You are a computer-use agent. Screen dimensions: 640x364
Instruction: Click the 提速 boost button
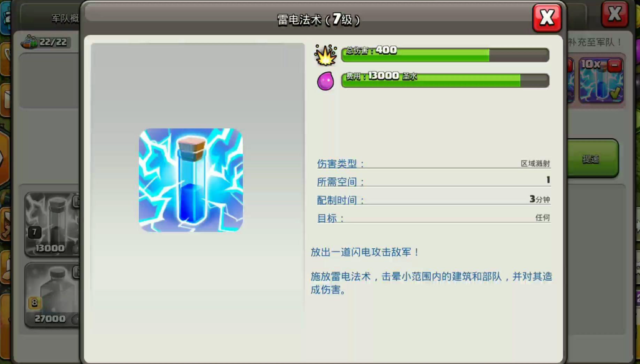point(591,158)
